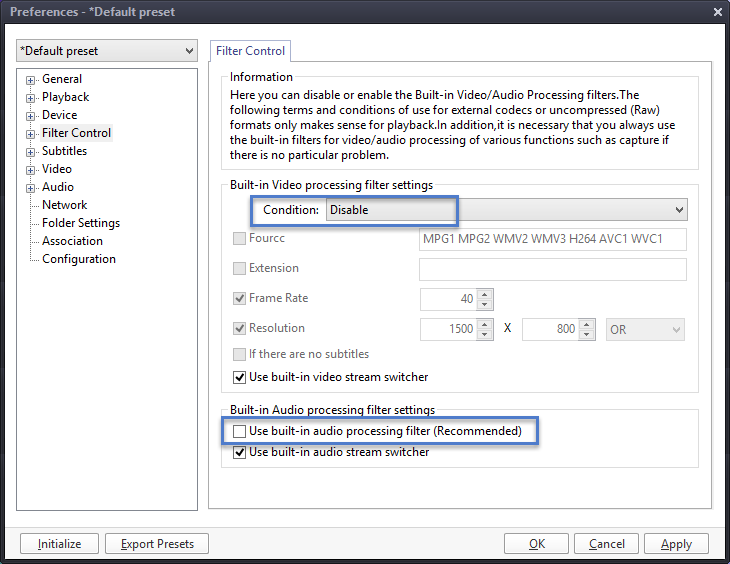
Task: Open the Condition dropdown showing Disable
Action: pos(507,210)
